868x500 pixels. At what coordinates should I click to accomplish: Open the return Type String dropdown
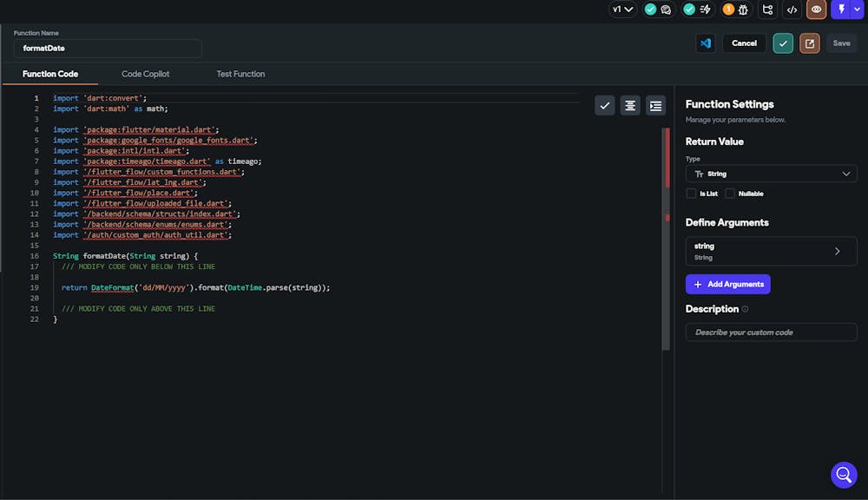tap(771, 174)
